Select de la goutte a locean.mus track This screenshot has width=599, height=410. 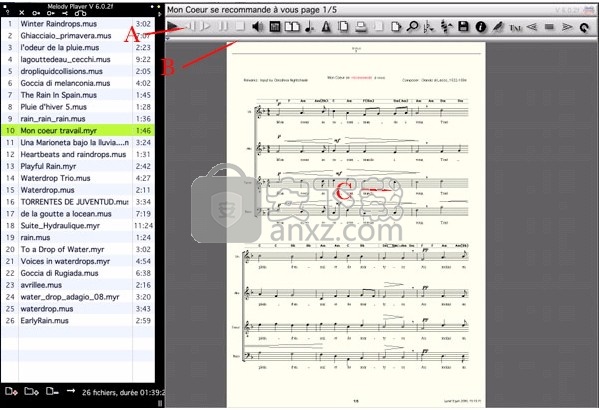coord(78,213)
